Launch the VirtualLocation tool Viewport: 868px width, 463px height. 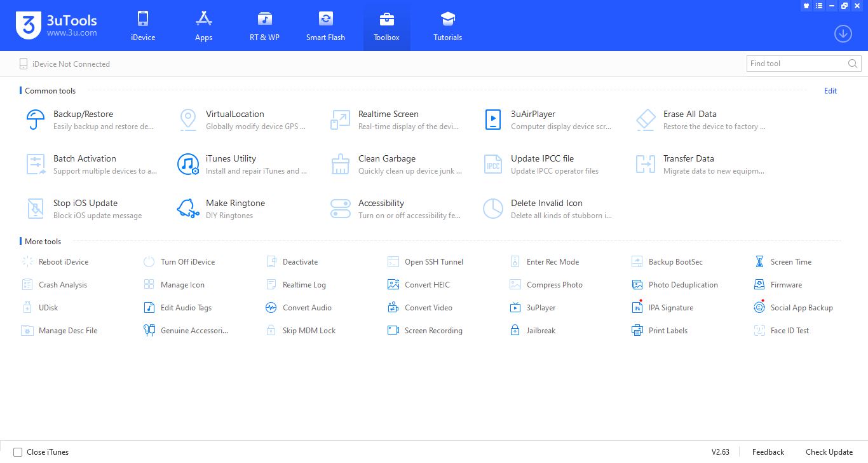pos(241,120)
